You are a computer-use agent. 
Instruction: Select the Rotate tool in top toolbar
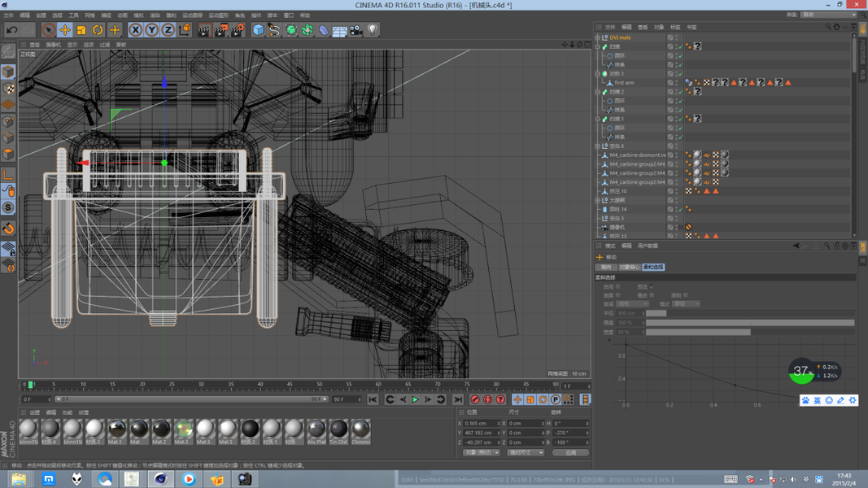(98, 30)
